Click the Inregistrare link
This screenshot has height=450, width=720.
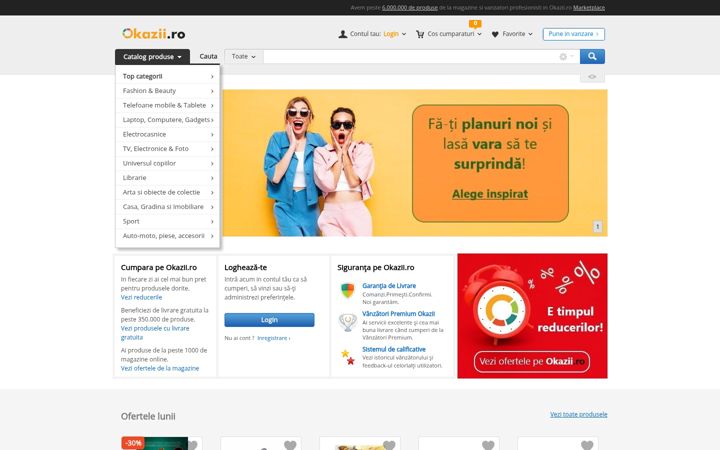tap(273, 338)
